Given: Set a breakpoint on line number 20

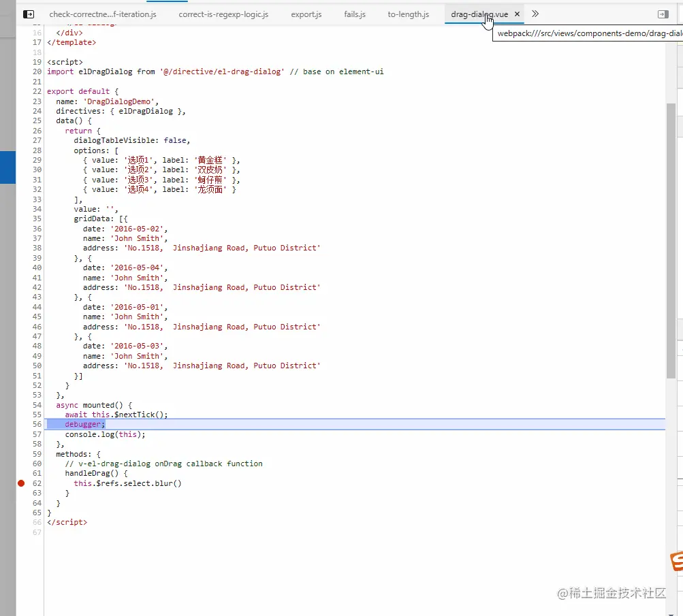Looking at the screenshot, I should (37, 72).
